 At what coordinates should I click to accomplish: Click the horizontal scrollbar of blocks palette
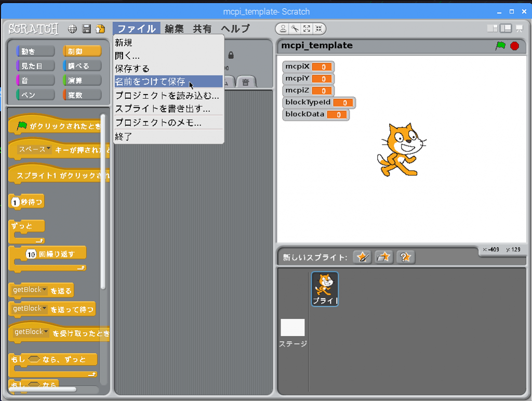click(43, 390)
